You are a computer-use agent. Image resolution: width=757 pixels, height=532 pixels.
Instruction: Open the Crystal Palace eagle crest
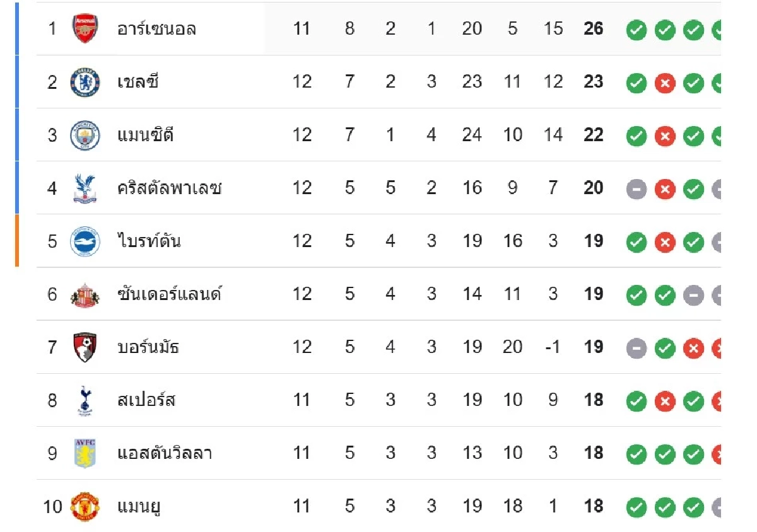pos(85,188)
